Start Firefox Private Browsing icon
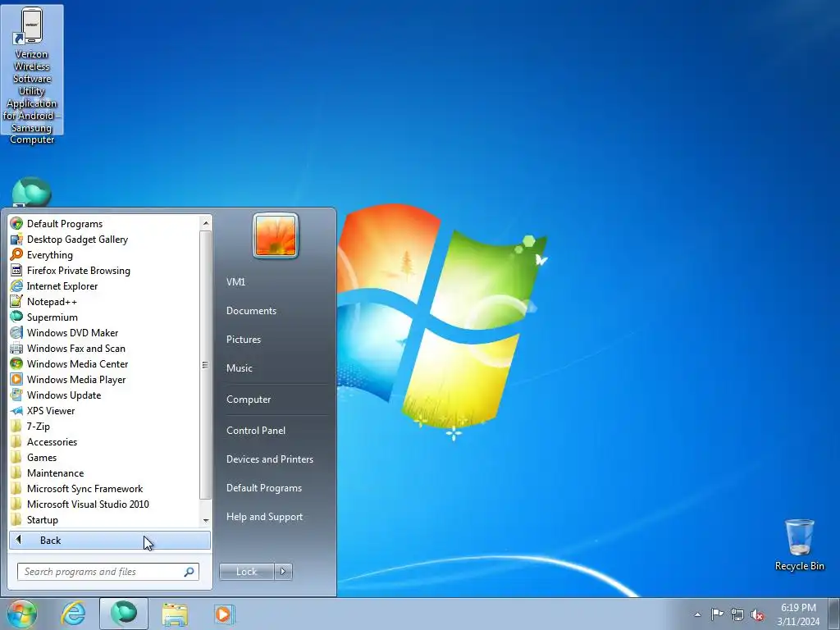Image resolution: width=840 pixels, height=630 pixels. click(x=16, y=270)
